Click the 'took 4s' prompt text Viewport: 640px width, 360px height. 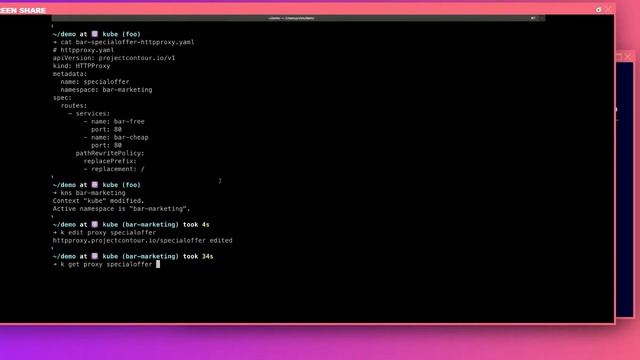tap(196, 224)
